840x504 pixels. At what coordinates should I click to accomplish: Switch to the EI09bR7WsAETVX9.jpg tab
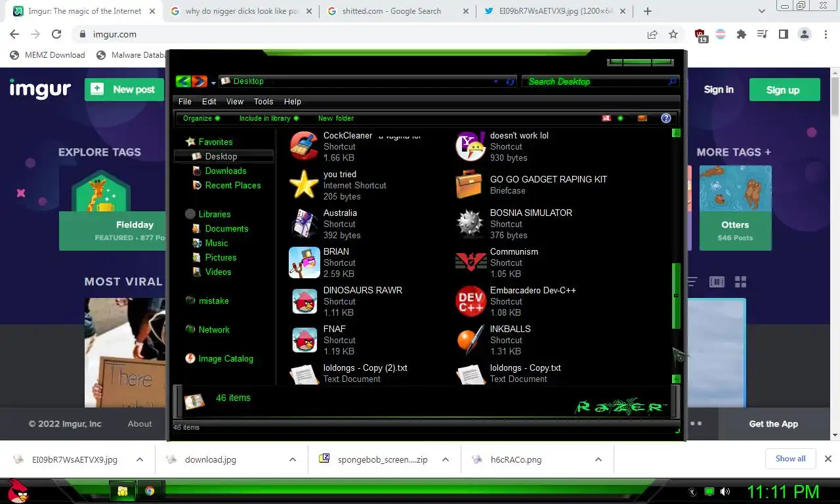555,11
